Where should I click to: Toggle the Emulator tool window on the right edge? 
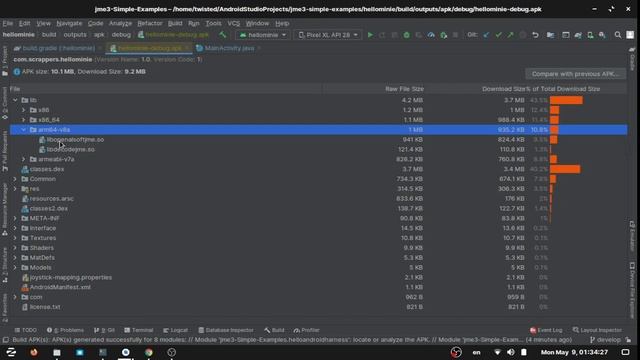632,236
